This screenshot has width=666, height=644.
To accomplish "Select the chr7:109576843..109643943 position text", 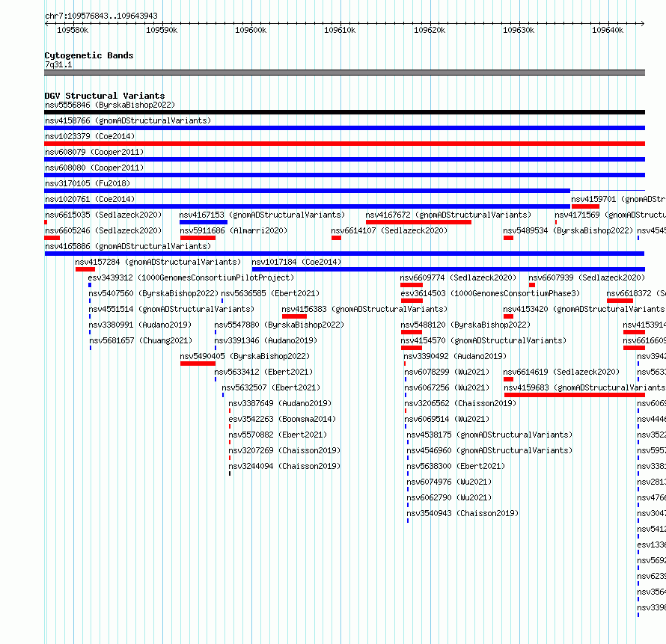I will (x=101, y=16).
